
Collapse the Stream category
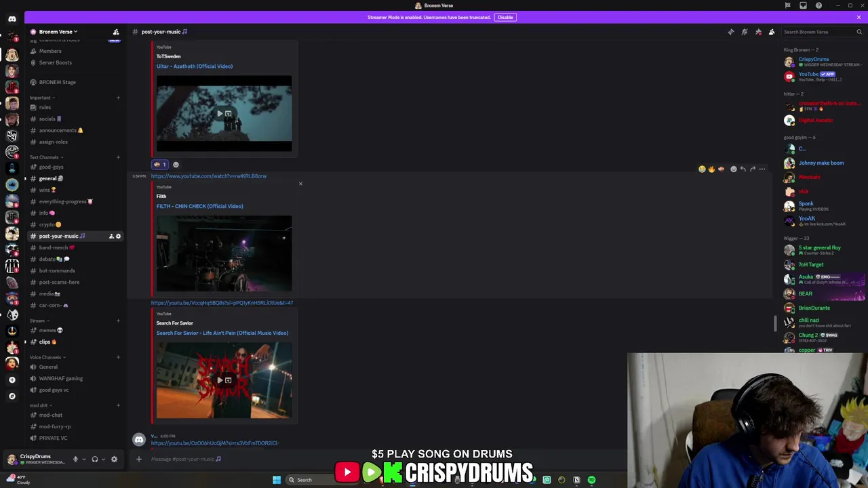pos(38,321)
